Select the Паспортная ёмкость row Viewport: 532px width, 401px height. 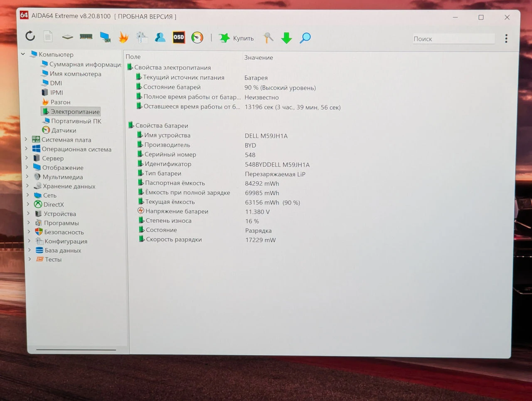[x=208, y=183]
